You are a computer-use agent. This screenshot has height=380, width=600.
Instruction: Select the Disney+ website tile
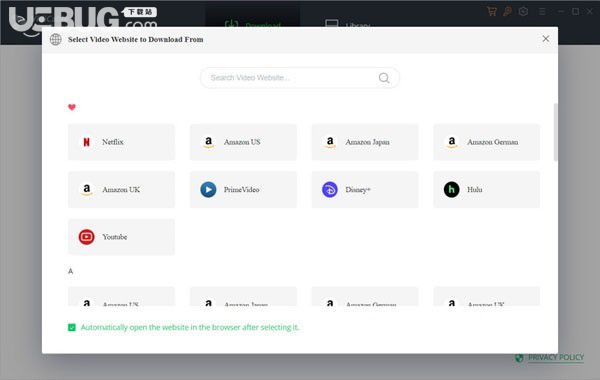(x=365, y=189)
